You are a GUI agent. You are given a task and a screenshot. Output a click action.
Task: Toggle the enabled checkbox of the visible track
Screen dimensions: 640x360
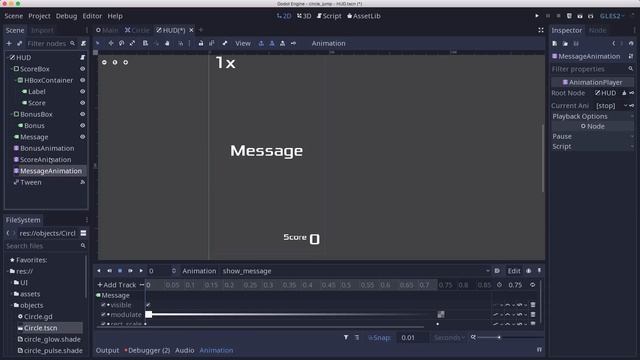click(x=103, y=305)
